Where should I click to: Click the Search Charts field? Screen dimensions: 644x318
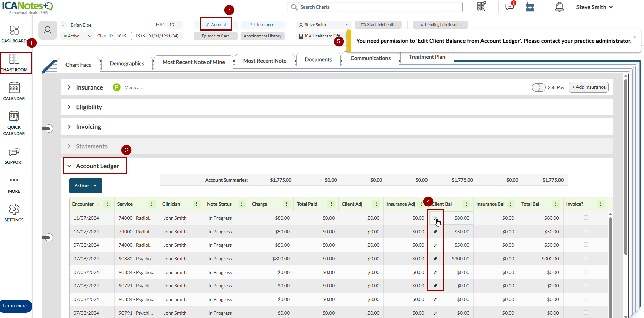tap(375, 7)
